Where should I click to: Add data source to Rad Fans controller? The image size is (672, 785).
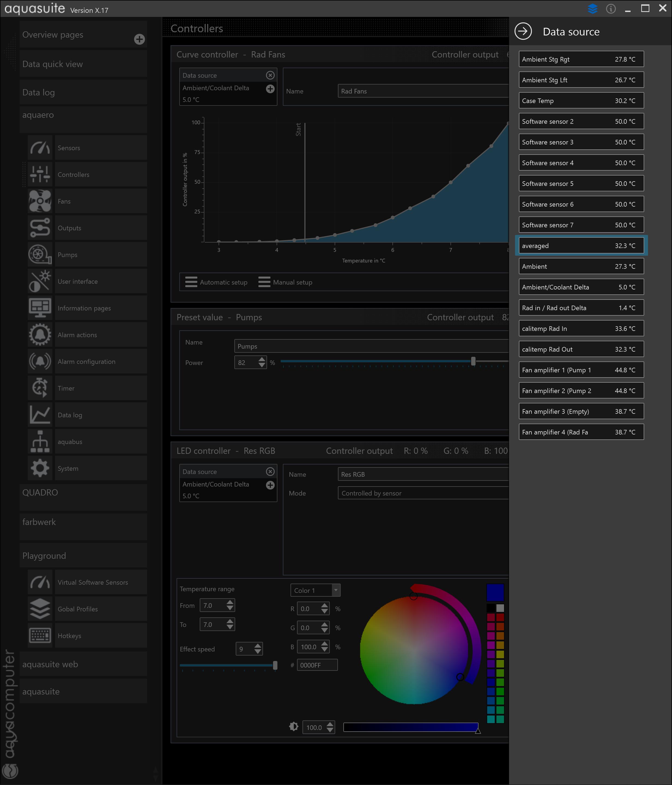[270, 89]
